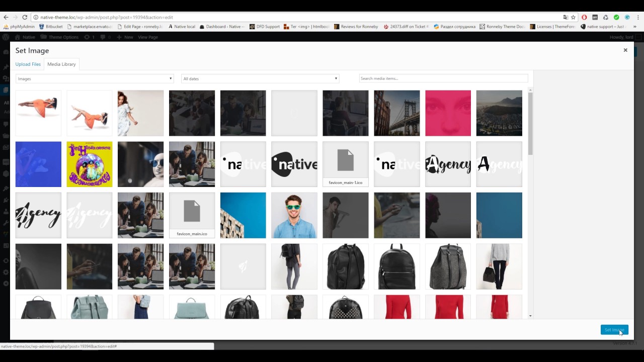Select the large black native logo thumbnail
This screenshot has height=362, width=644.
pyautogui.click(x=294, y=164)
